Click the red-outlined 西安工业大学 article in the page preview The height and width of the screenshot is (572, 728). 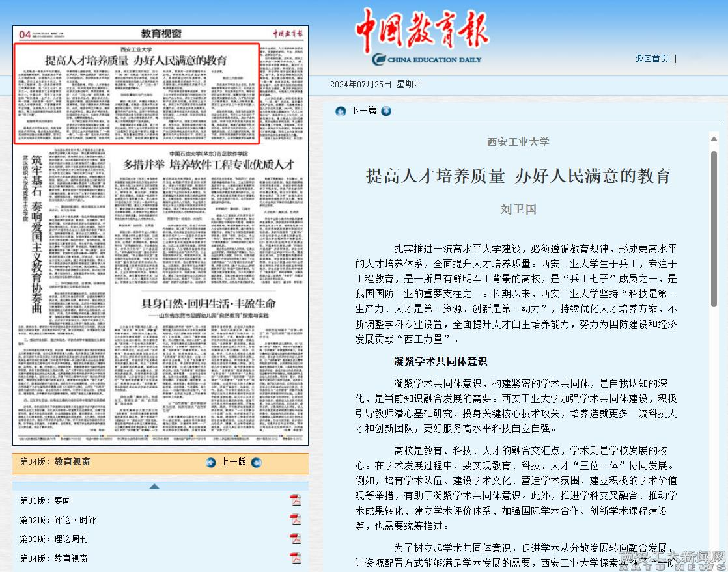click(137, 93)
